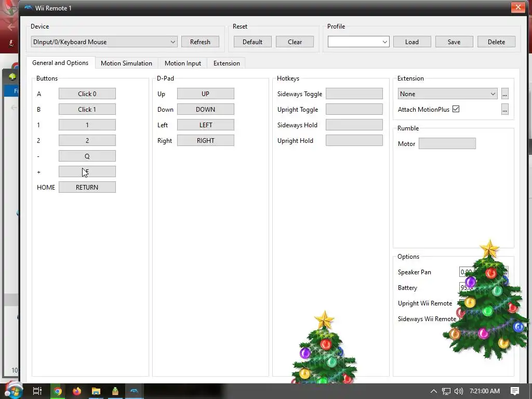532x399 pixels.
Task: Close the Wii Remote 1 window
Action: pyautogui.click(x=518, y=7)
